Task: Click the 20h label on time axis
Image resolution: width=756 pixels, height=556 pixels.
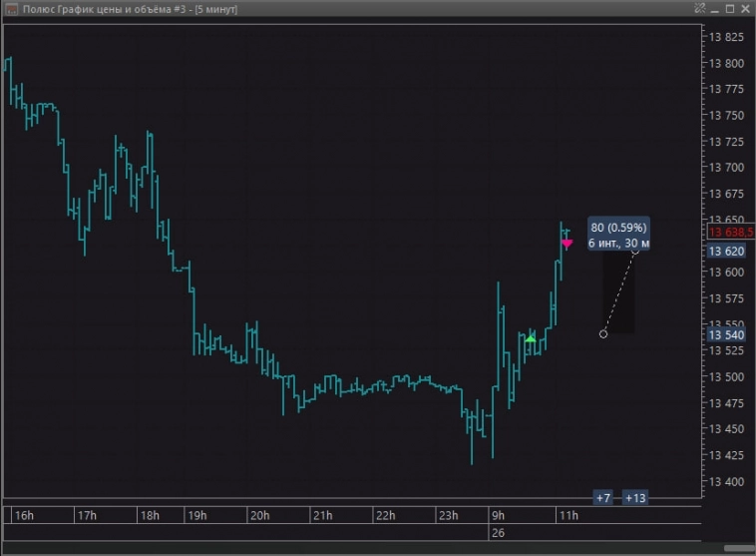Action: (259, 516)
